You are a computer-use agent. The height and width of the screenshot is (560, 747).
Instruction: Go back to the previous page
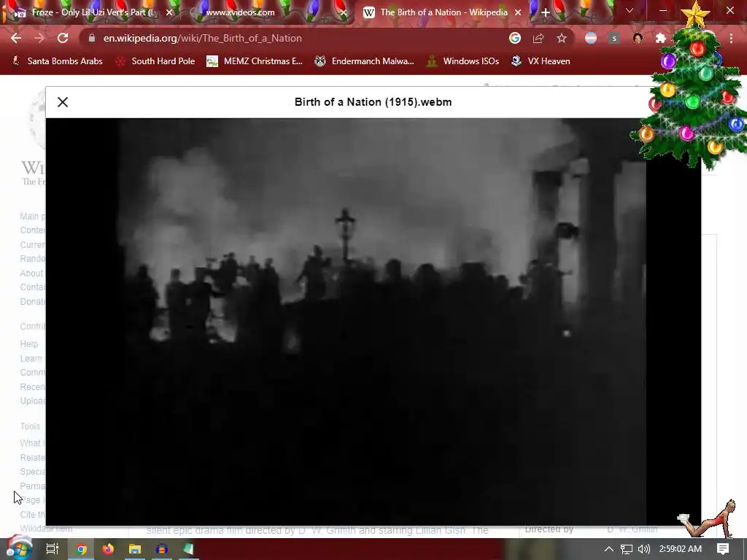[16, 38]
